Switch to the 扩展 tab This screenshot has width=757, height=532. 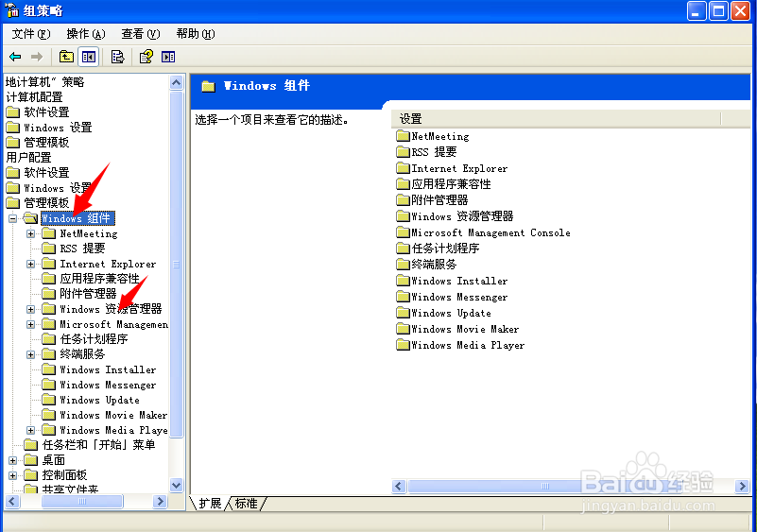click(x=210, y=504)
